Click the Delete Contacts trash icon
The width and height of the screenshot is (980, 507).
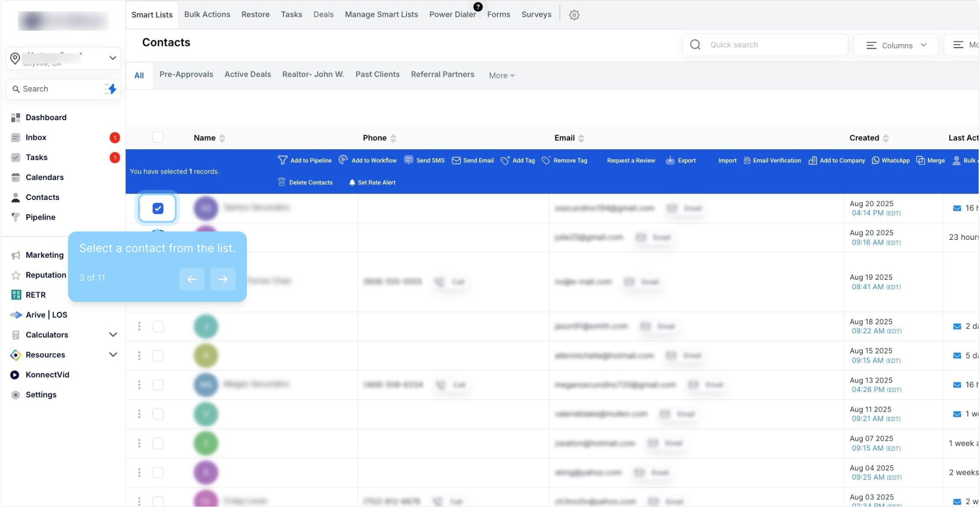282,182
